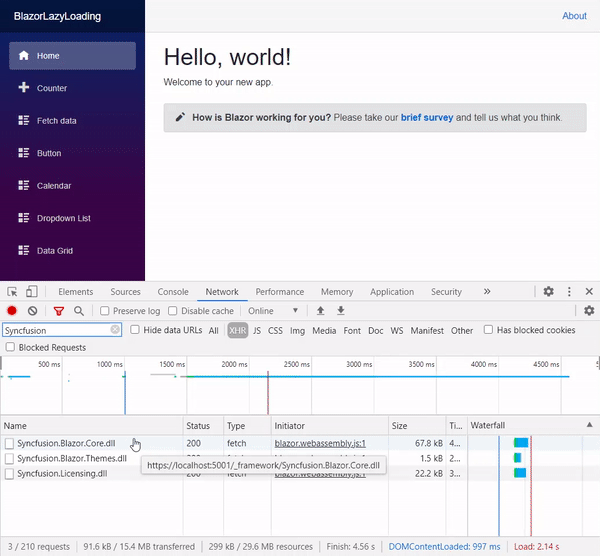Toggle the network filter funnel icon
The width and height of the screenshot is (600, 556).
coord(59,311)
